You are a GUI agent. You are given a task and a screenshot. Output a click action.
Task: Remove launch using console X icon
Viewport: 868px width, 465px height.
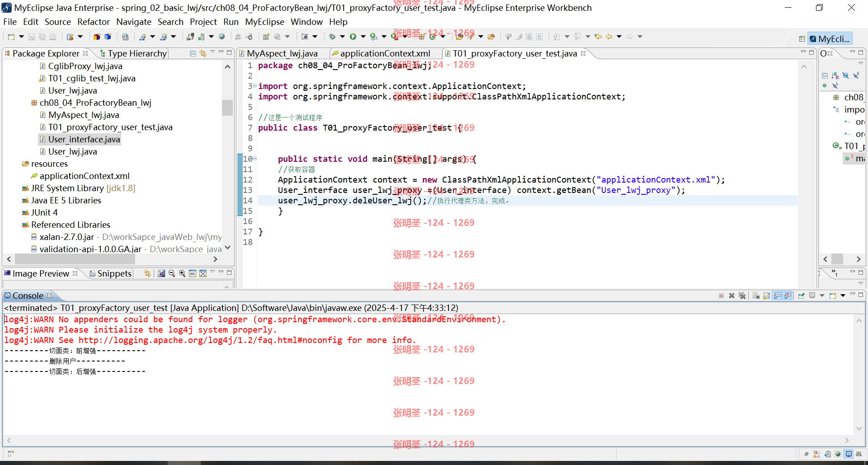point(731,296)
